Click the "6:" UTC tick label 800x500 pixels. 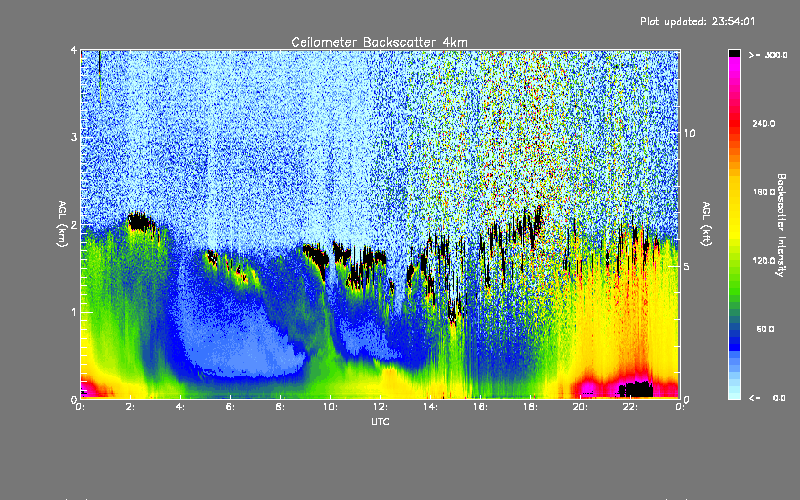coord(230,407)
